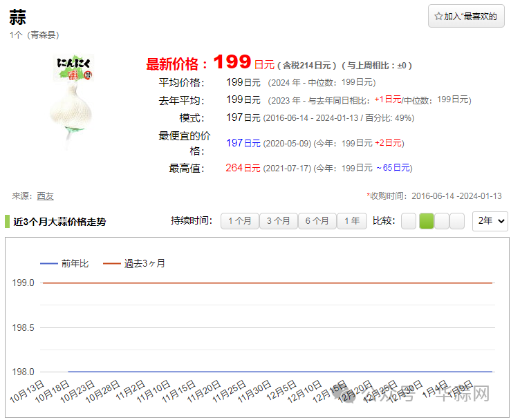Select the 3个月 duration tab
Viewport: 511px width, 420px height.
278,221
